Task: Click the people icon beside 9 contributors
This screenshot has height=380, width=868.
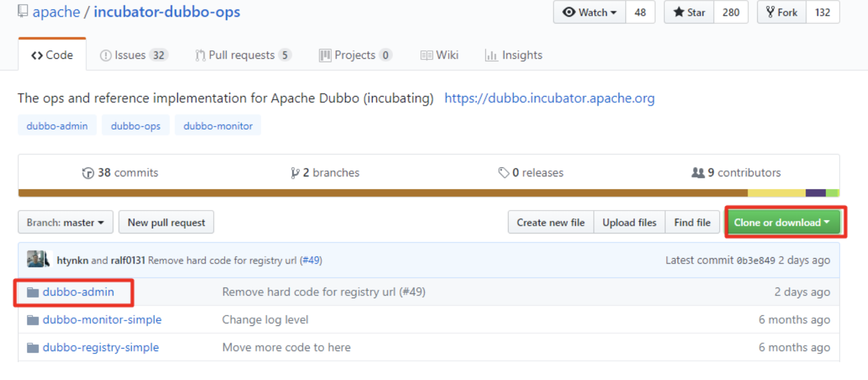Action: [x=698, y=173]
